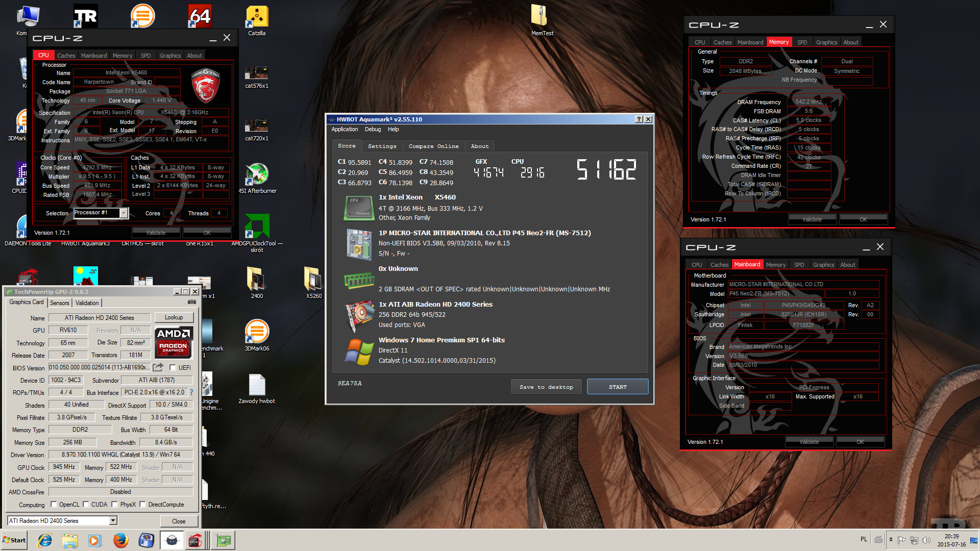The image size is (980, 551).
Task: Click the GPU-Z taskbar icon
Action: click(x=223, y=540)
